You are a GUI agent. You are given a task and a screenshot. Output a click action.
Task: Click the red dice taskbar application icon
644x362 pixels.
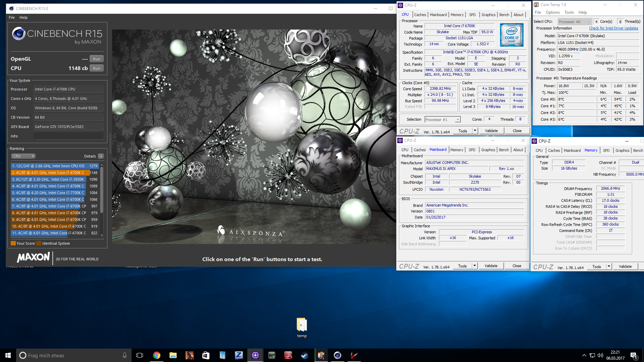(x=288, y=355)
